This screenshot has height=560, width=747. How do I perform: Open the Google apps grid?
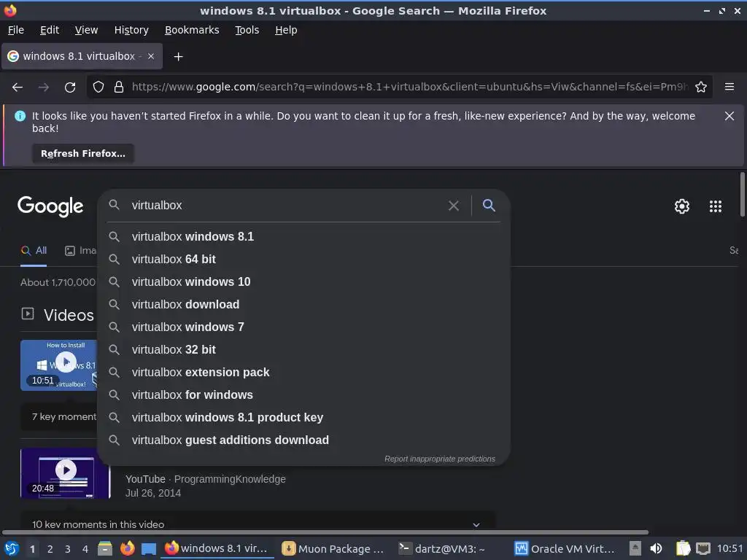[x=715, y=206]
